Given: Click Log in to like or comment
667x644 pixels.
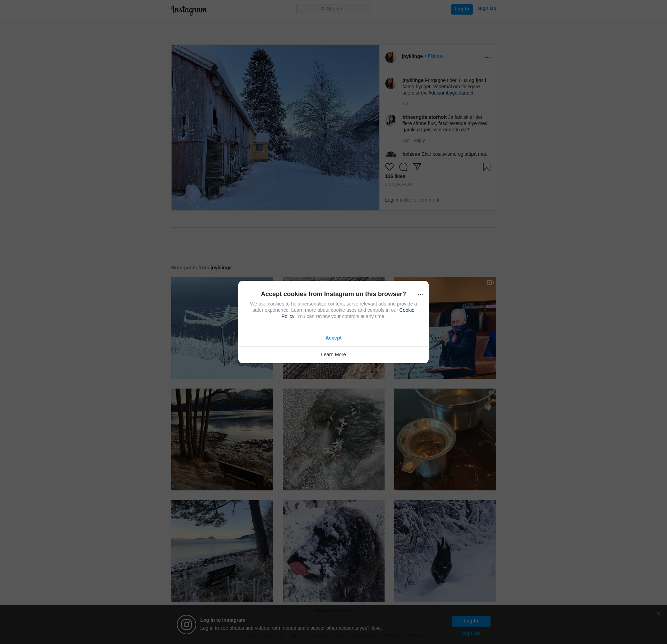Looking at the screenshot, I should [x=392, y=200].
